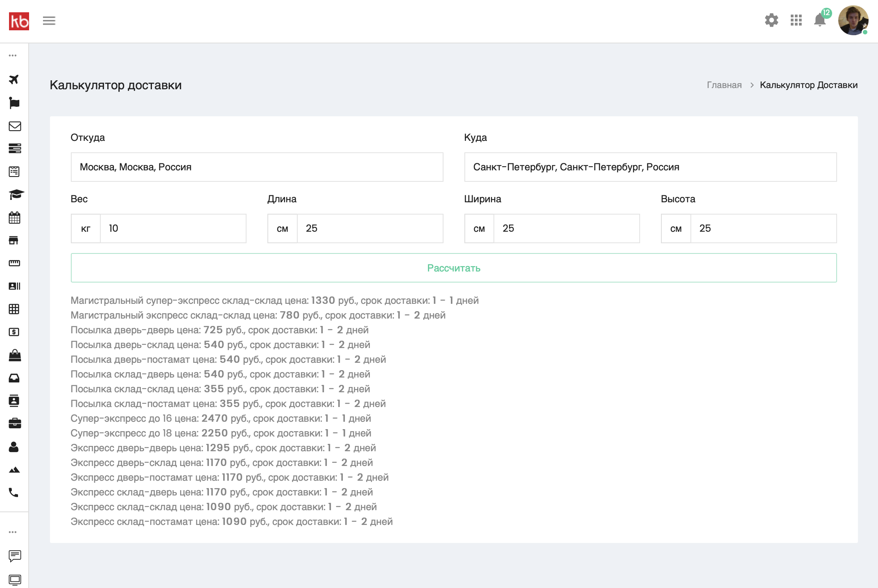Image resolution: width=878 pixels, height=588 pixels.
Task: Go to Главная breadcrumb link
Action: [x=724, y=85]
